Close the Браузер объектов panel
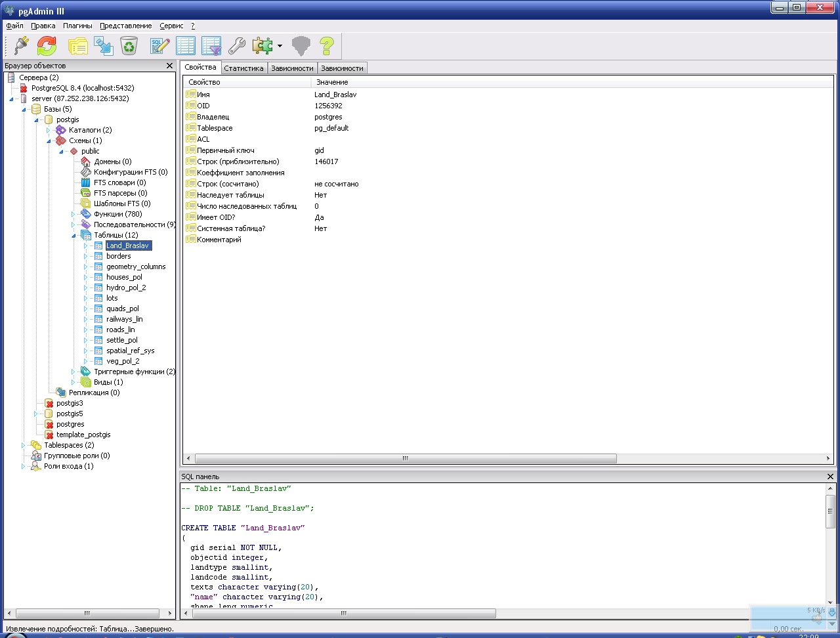Image resolution: width=840 pixels, height=638 pixels. coord(170,66)
